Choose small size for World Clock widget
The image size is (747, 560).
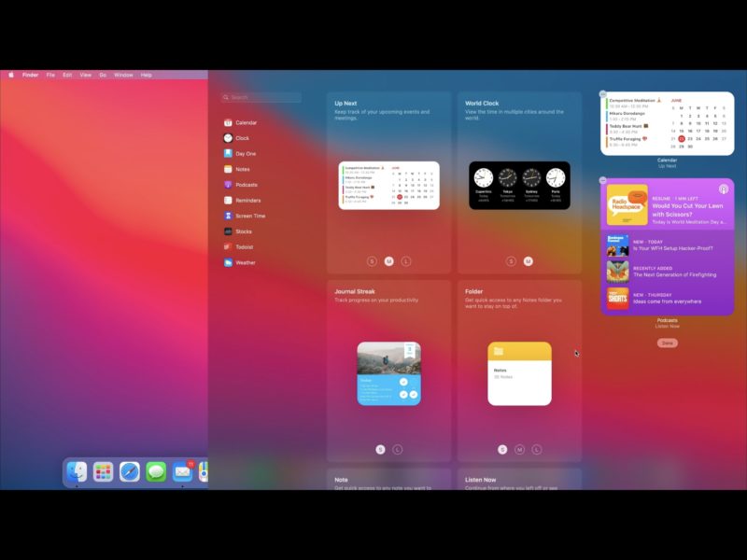coord(511,261)
